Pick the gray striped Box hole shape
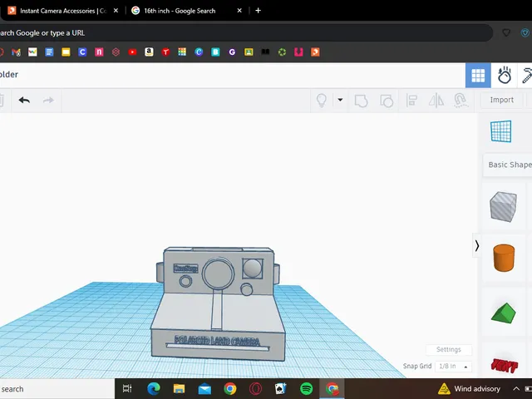This screenshot has width=532, height=399. coord(503,207)
